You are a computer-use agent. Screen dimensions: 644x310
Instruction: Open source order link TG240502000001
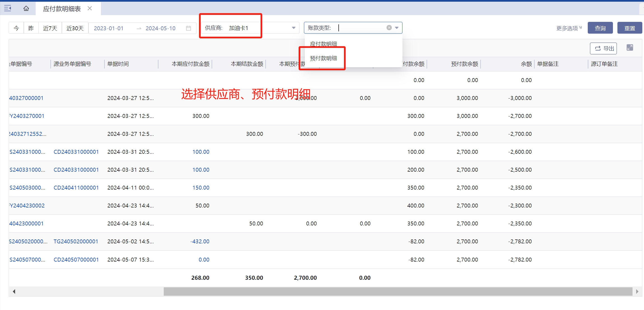[x=76, y=241]
